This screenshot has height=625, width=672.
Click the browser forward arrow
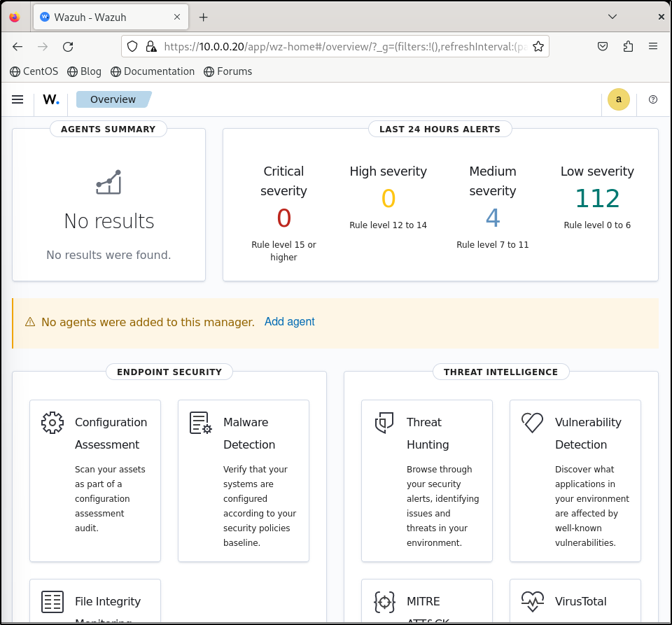43,47
